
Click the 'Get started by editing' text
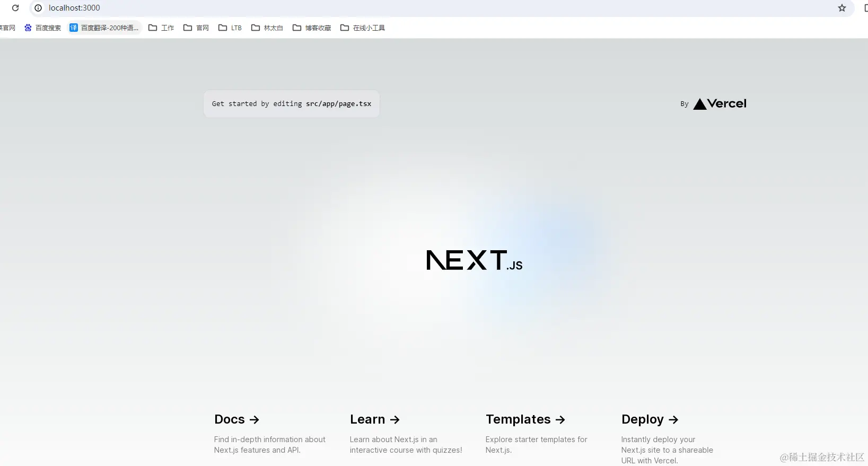[257, 104]
